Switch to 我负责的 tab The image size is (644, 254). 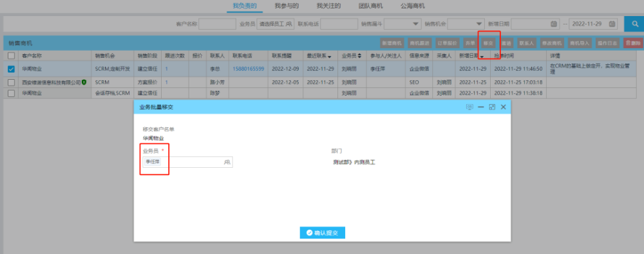pos(245,6)
